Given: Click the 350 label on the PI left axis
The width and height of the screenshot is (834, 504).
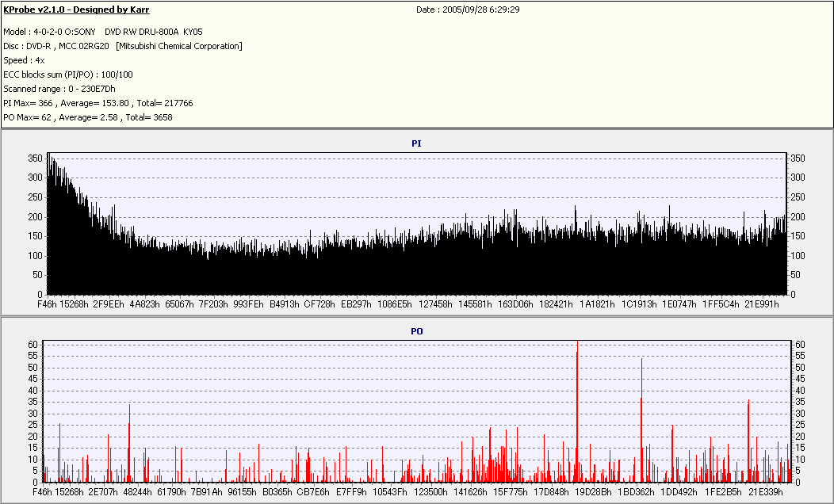Looking at the screenshot, I should [33, 158].
